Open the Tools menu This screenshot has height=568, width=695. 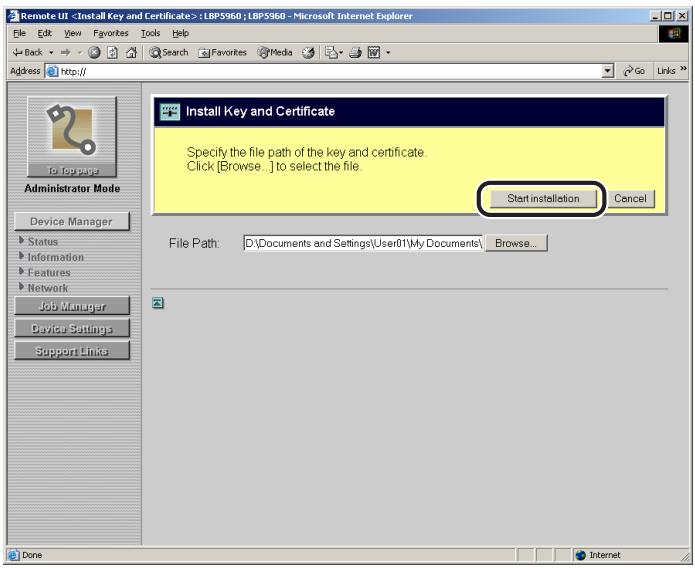point(150,33)
